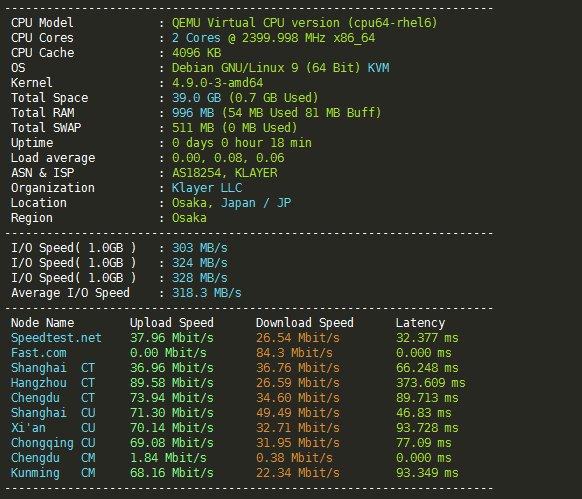This screenshot has width=582, height=499.
Task: Select the Latency column header
Action: (x=420, y=323)
